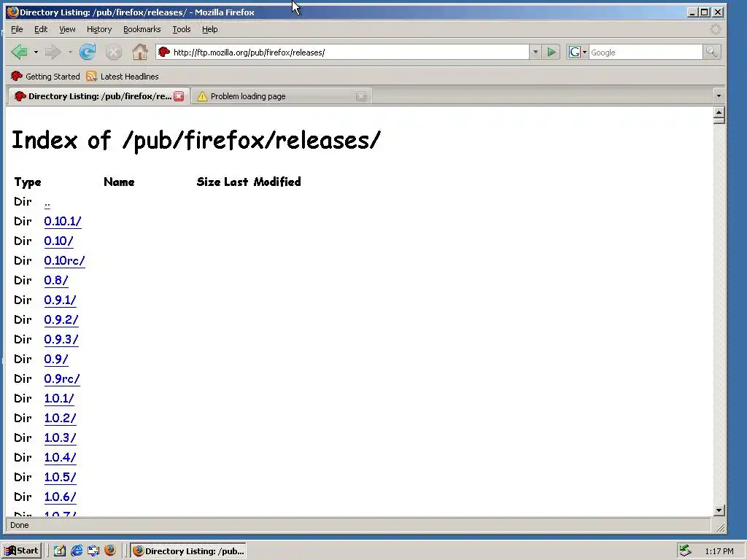Open the Getting Started bookmark

click(x=45, y=76)
